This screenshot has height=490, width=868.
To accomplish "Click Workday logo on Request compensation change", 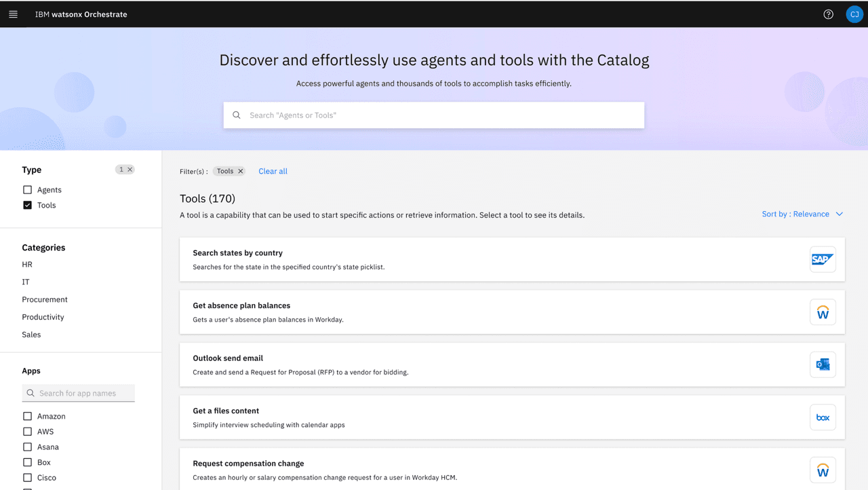I will (x=823, y=470).
